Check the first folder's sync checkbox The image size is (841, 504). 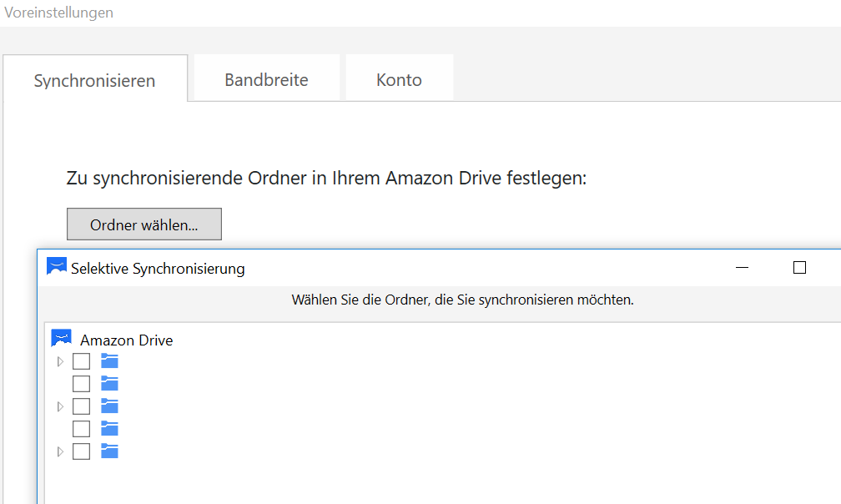pyautogui.click(x=81, y=361)
